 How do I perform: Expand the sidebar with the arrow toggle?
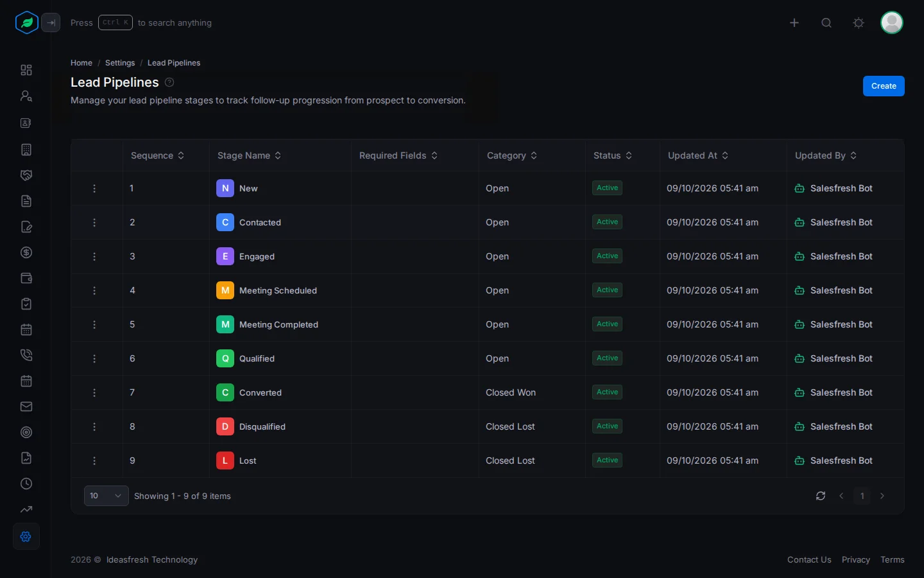(x=51, y=22)
